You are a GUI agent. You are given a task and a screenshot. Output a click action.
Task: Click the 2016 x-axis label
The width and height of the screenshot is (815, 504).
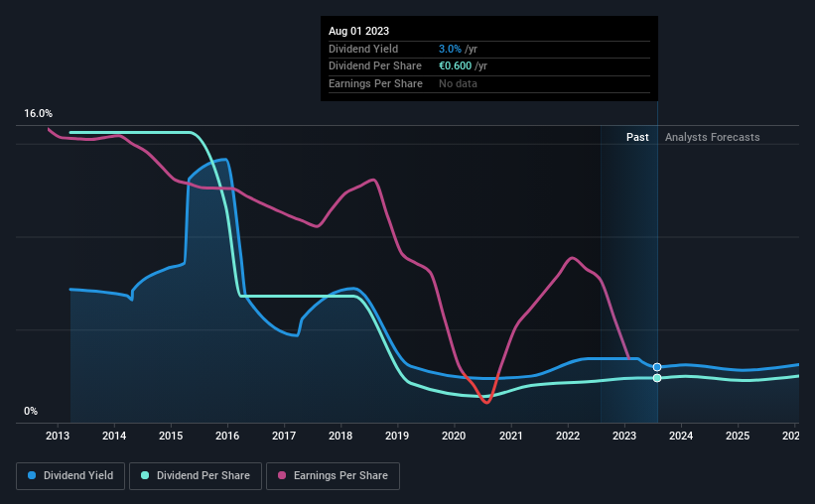coord(227,436)
